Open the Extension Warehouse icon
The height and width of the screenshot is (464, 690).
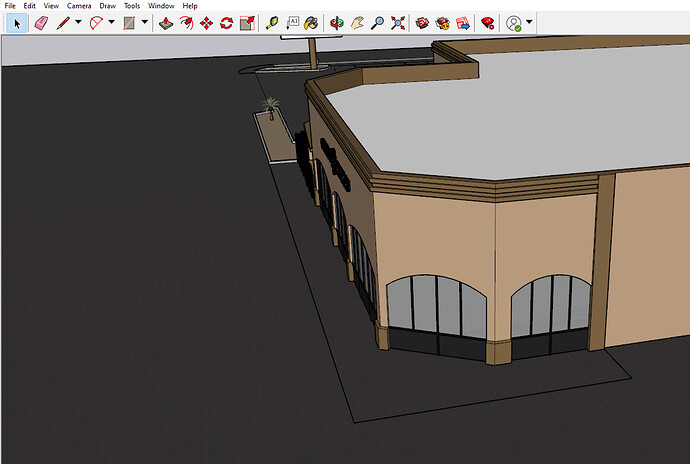click(x=443, y=23)
